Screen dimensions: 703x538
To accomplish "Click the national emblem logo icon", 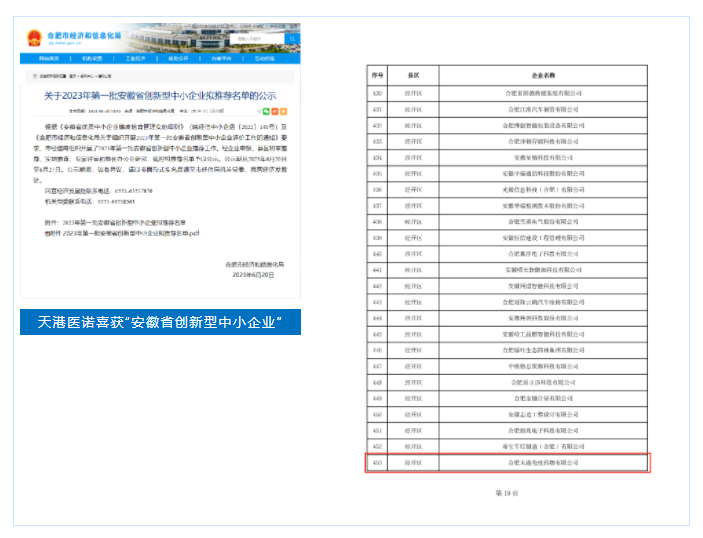I will point(35,38).
